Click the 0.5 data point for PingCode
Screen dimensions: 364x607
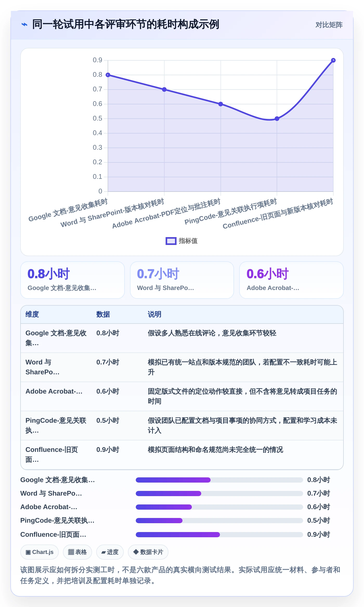[277, 119]
